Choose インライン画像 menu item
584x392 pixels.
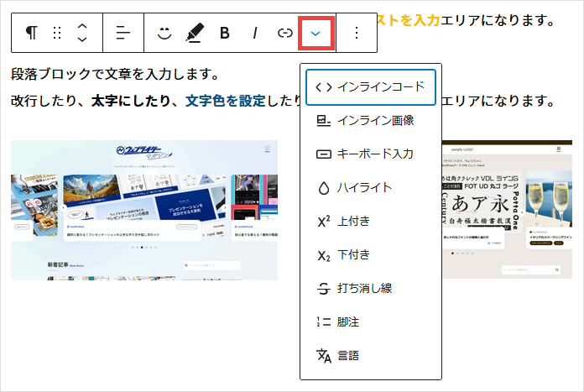[371, 120]
